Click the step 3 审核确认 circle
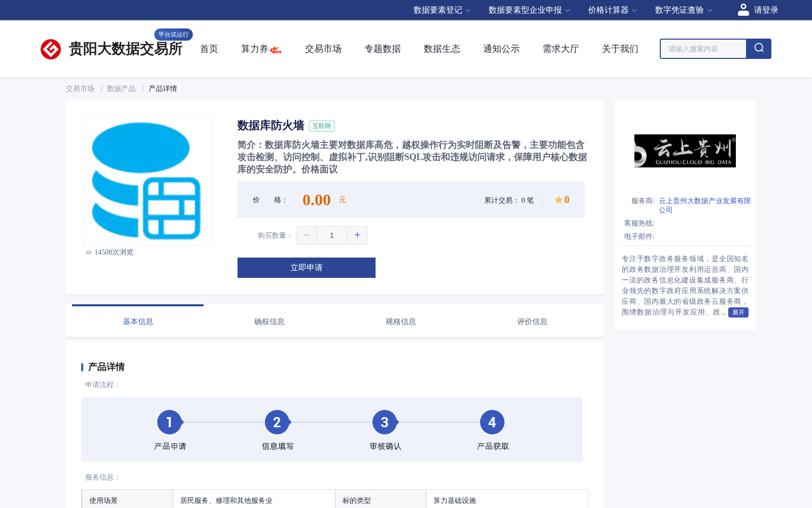The width and height of the screenshot is (812, 508). 385,422
